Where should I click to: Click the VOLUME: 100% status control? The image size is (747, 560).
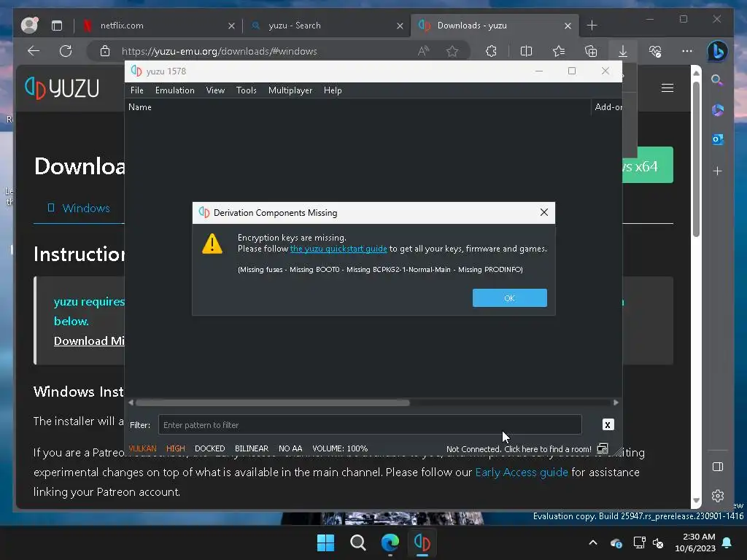[x=340, y=448]
